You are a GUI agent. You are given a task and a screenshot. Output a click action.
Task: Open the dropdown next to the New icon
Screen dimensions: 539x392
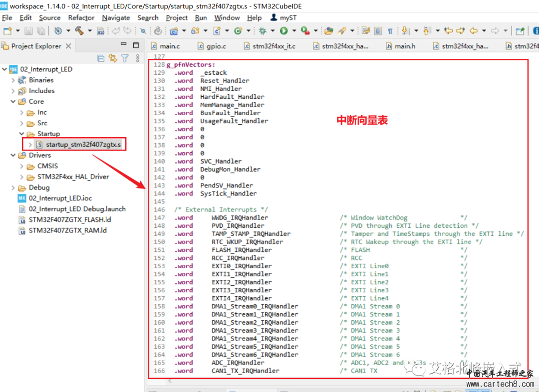17,31
